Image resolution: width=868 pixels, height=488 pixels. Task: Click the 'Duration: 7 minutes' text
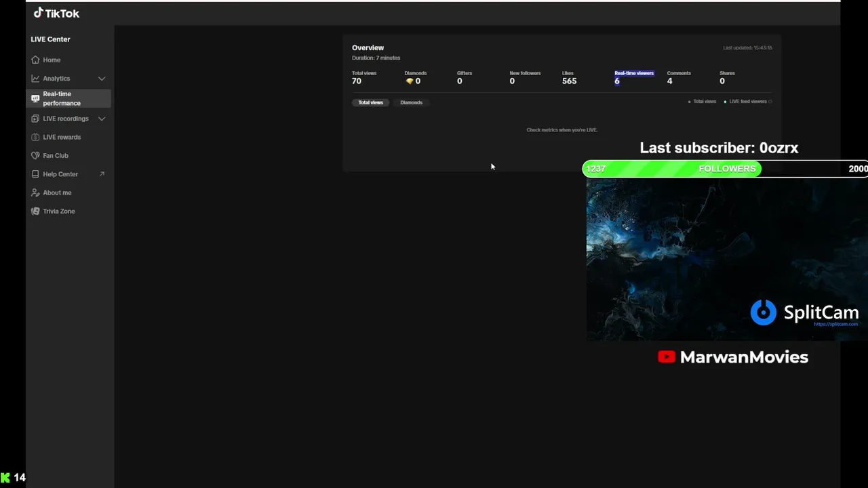coord(376,58)
